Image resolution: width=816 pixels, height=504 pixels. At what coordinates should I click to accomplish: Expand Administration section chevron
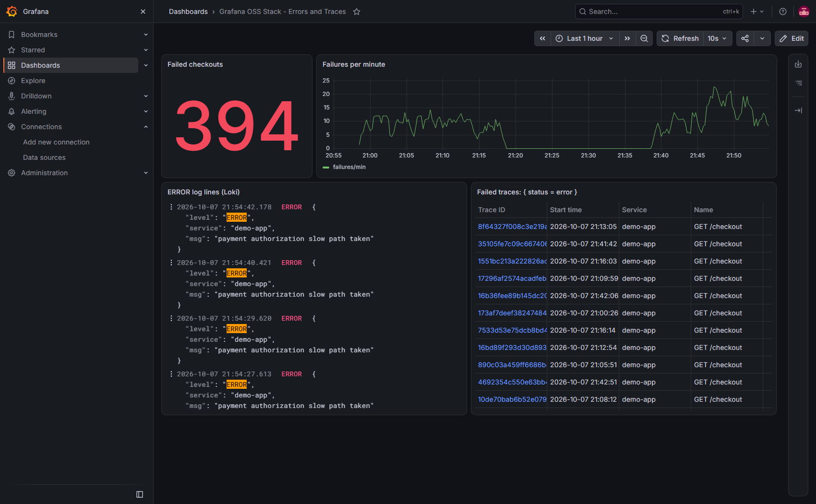[x=146, y=173]
